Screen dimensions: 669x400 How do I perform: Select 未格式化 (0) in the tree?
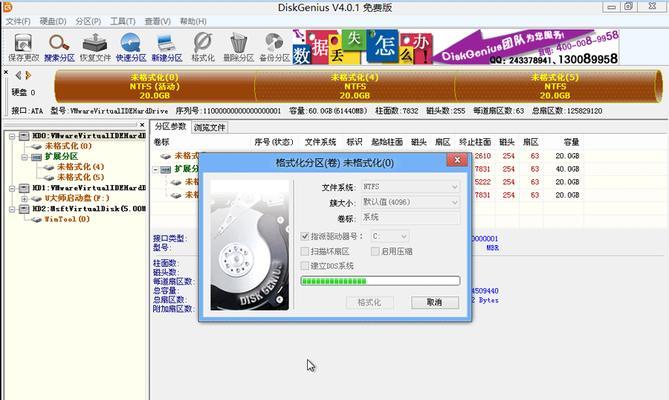68,146
